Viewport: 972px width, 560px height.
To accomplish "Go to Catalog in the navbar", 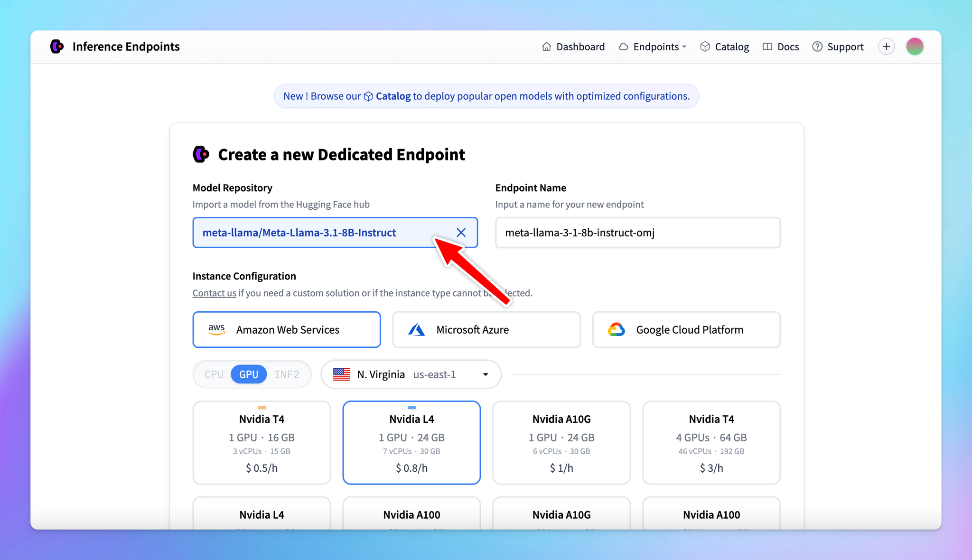I will (725, 47).
